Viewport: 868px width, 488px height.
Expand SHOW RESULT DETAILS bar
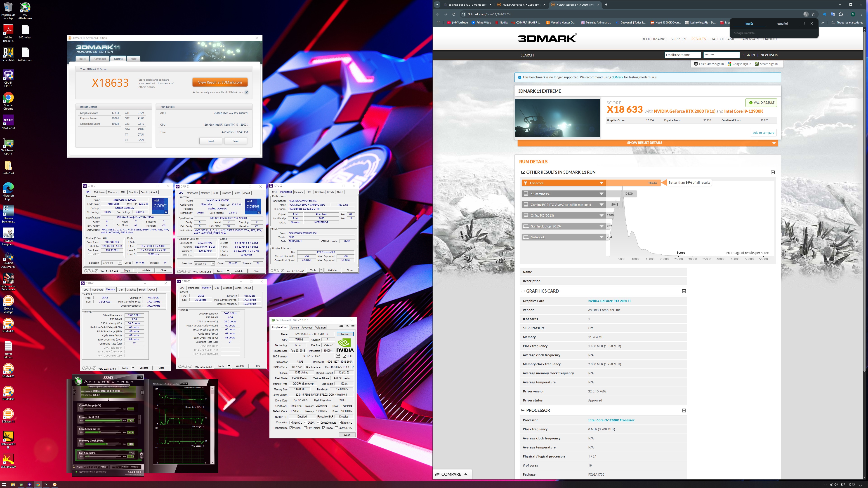click(647, 143)
